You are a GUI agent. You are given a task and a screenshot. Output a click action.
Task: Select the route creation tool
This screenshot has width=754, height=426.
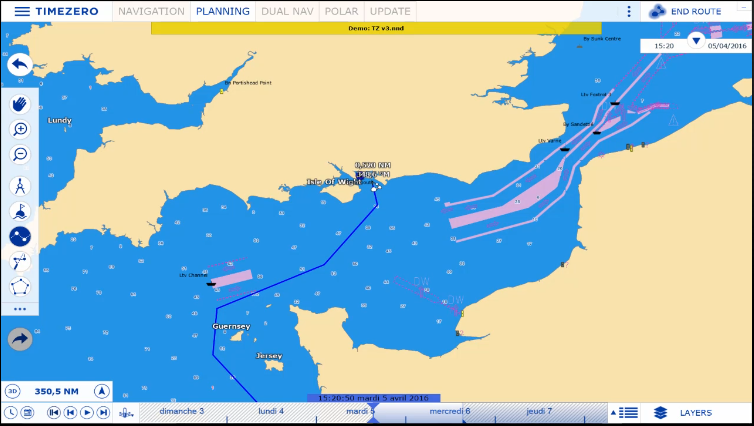click(x=20, y=237)
